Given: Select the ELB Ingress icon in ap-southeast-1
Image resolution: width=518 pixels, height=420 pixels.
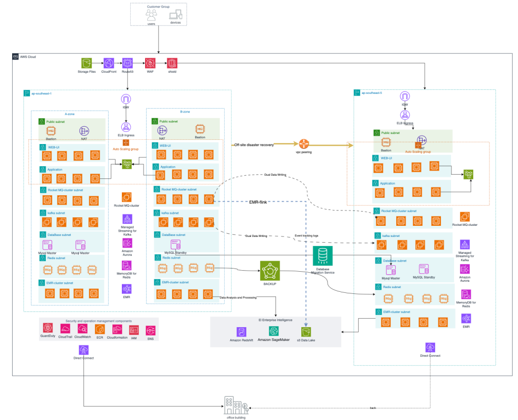Looking at the screenshot, I should click(126, 127).
